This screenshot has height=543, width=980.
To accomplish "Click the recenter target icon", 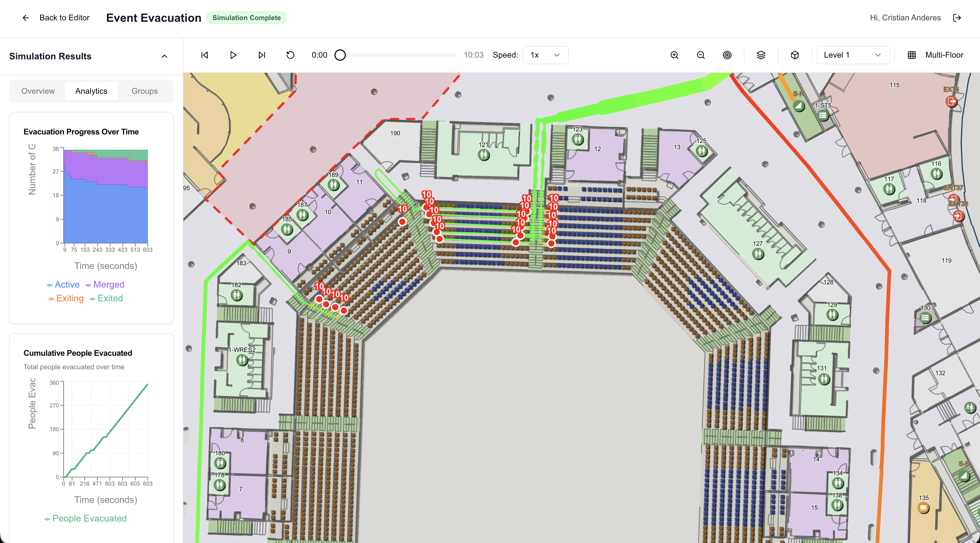I will [727, 55].
